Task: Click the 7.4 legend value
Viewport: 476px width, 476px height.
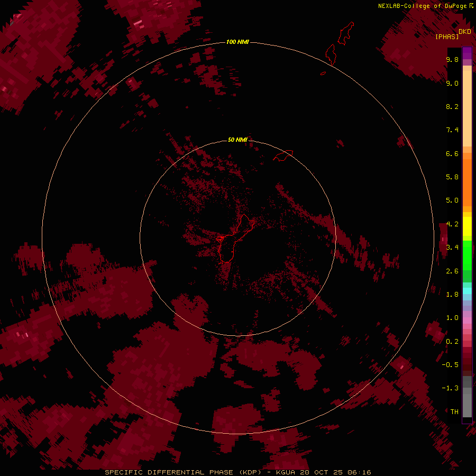Action: [452, 130]
